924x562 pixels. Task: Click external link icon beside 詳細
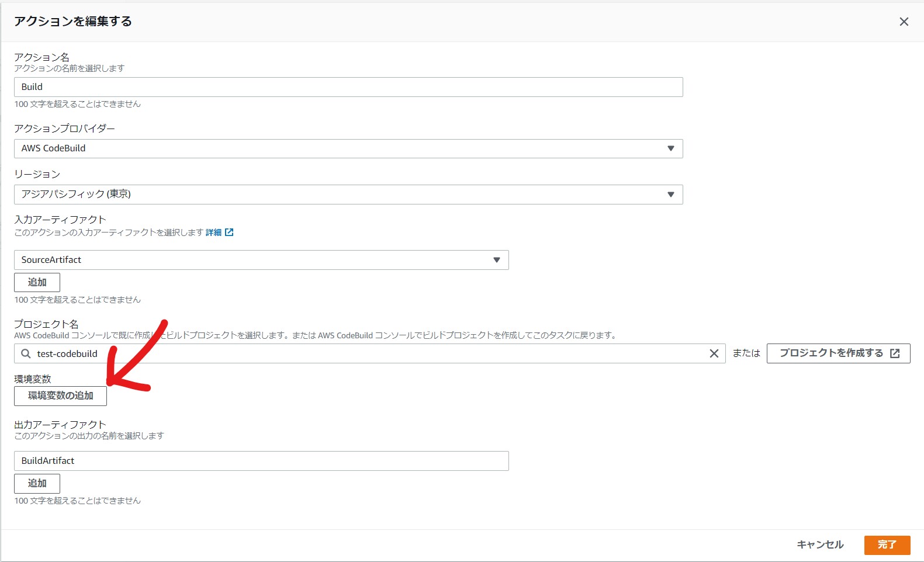point(229,233)
